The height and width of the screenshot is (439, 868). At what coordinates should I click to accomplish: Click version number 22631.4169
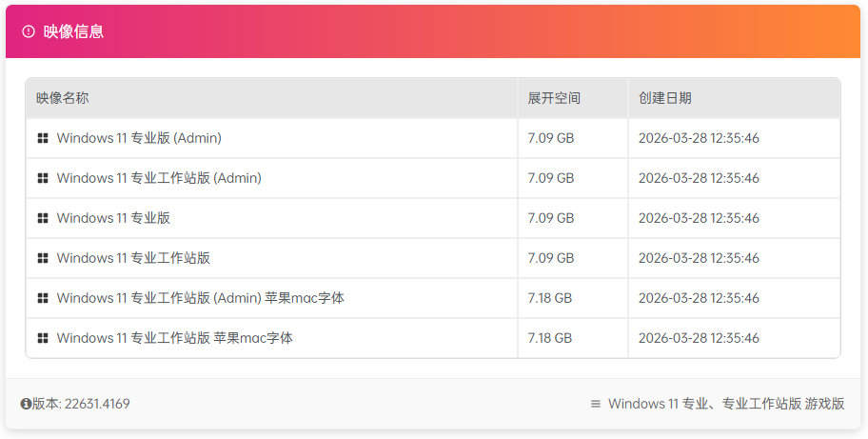coord(97,404)
